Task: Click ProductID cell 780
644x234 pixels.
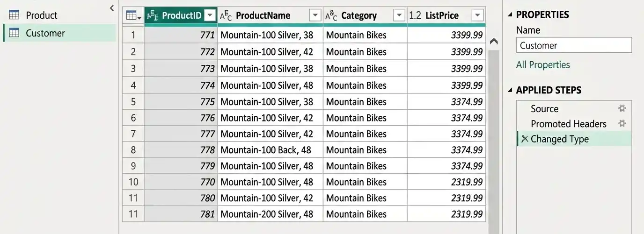Action: pyautogui.click(x=181, y=198)
